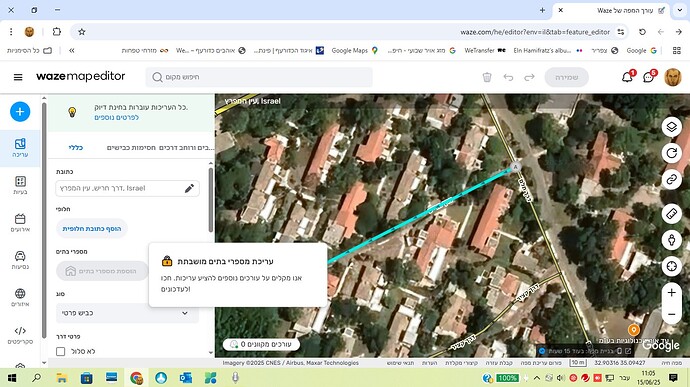Select the Waze map editor browser tab
Screen dimensions: 690x387
point(612,10)
